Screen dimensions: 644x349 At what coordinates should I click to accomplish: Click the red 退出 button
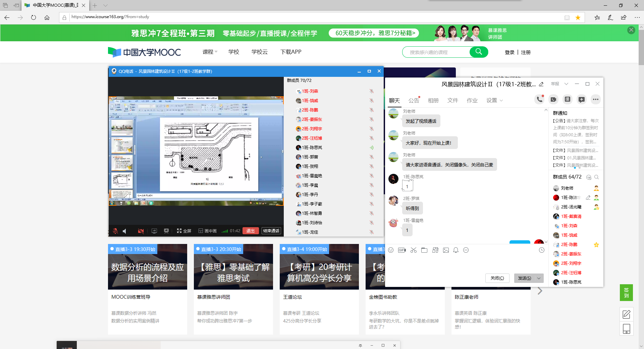coord(250,231)
